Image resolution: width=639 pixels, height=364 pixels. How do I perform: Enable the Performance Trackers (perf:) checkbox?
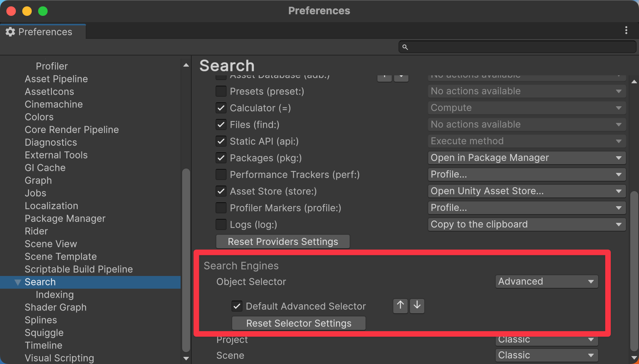(221, 175)
